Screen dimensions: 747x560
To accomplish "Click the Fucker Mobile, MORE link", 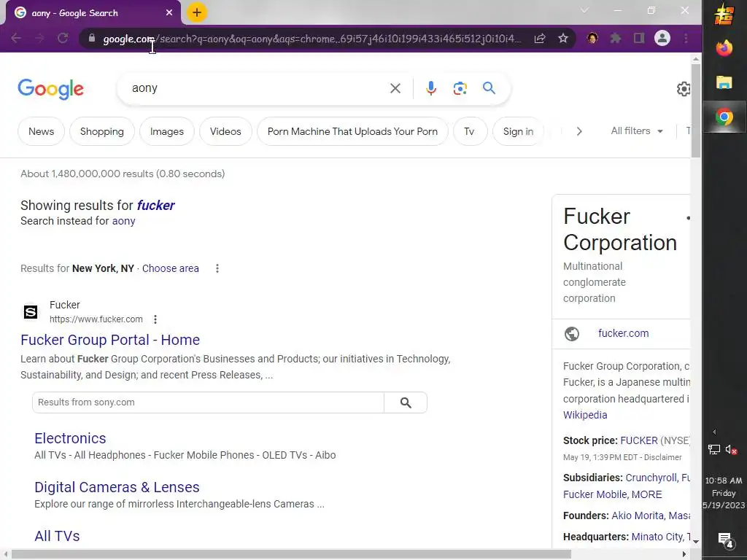I will [613, 494].
